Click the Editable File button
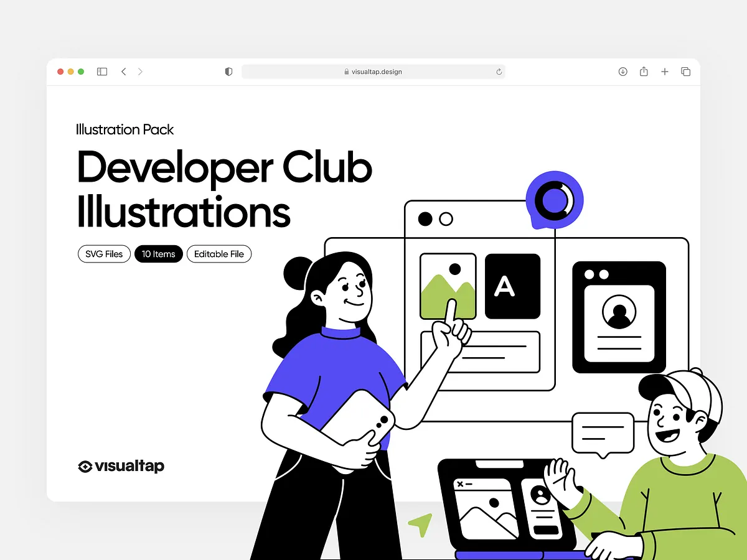747x560 pixels. pyautogui.click(x=218, y=254)
